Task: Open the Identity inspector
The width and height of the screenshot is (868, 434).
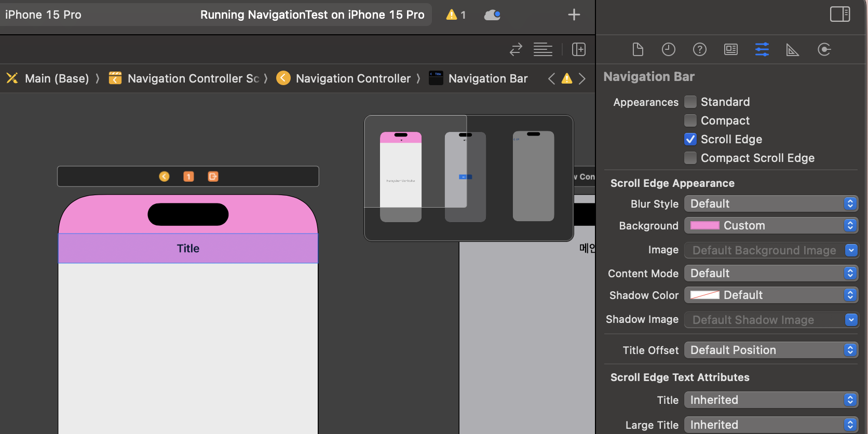Action: point(731,49)
